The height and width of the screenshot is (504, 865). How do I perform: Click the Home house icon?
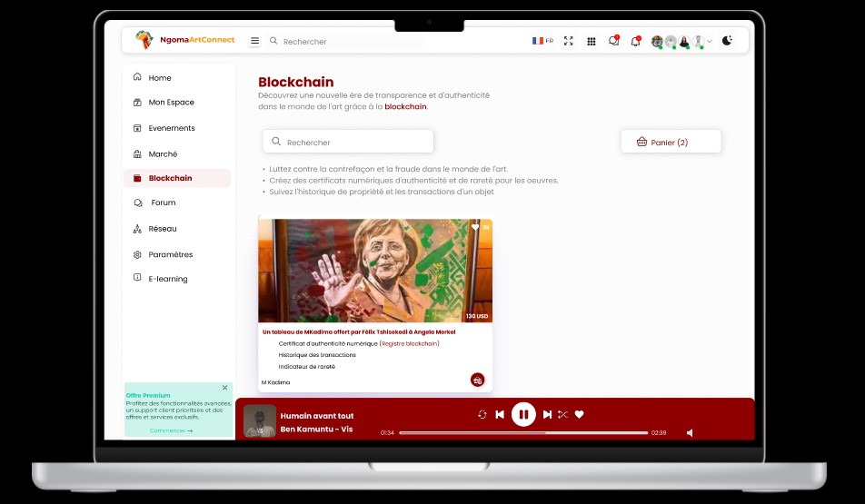click(137, 76)
